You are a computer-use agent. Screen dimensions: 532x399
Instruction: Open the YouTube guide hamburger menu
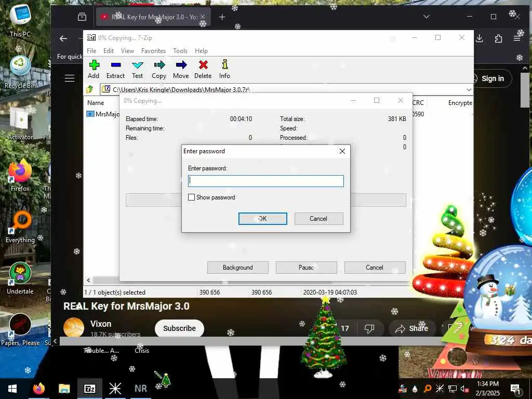[70, 78]
